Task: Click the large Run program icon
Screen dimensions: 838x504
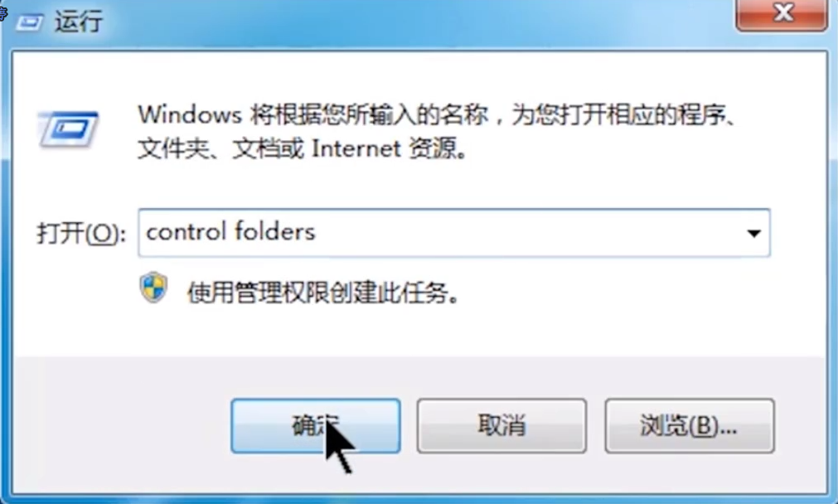Action: [69, 128]
